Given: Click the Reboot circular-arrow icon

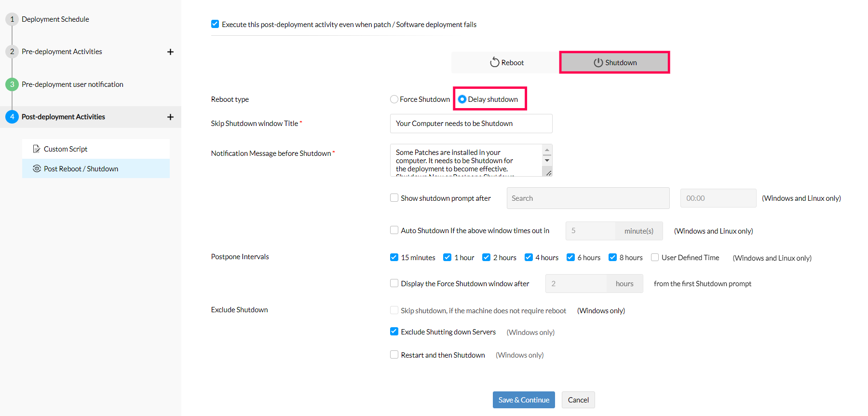Looking at the screenshot, I should tap(495, 62).
